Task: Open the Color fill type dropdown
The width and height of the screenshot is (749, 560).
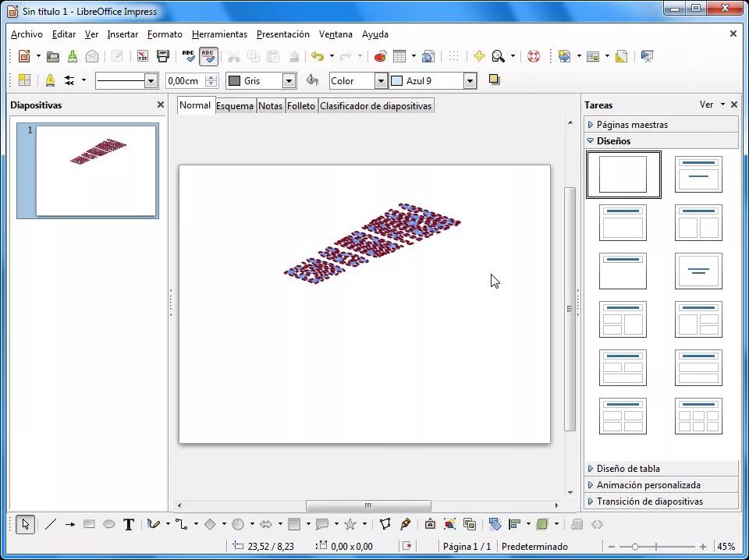Action: point(381,81)
